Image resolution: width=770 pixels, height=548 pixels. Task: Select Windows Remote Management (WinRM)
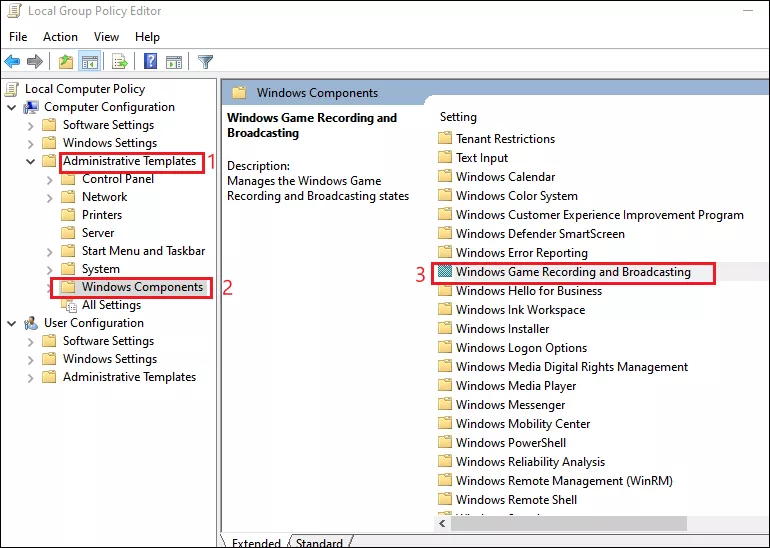pyautogui.click(x=564, y=481)
